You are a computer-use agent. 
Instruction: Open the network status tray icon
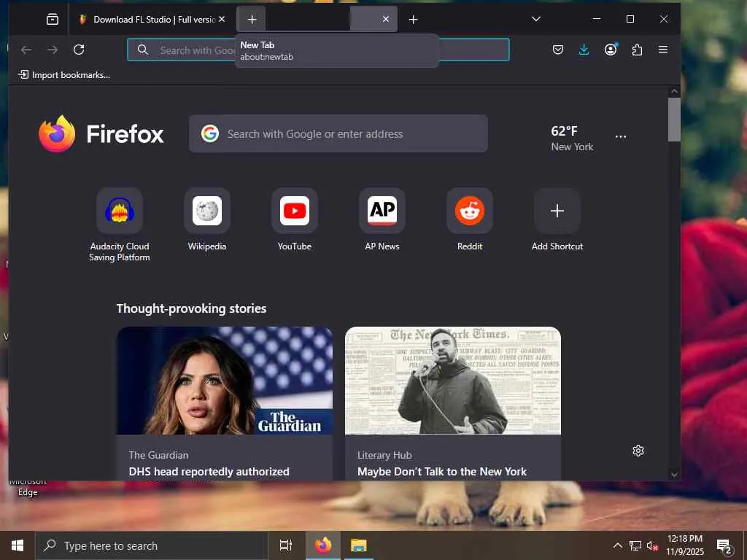click(x=635, y=545)
